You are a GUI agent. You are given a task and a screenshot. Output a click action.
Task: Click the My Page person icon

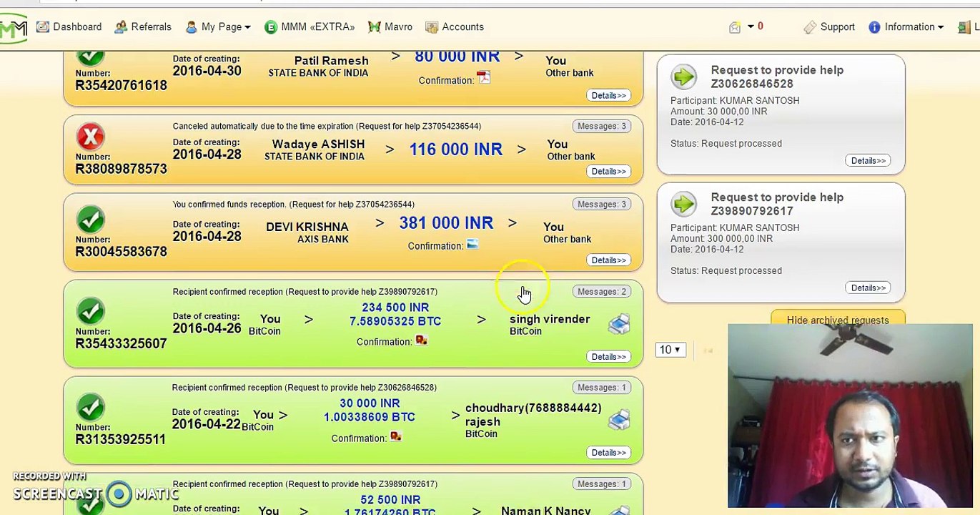(x=191, y=27)
